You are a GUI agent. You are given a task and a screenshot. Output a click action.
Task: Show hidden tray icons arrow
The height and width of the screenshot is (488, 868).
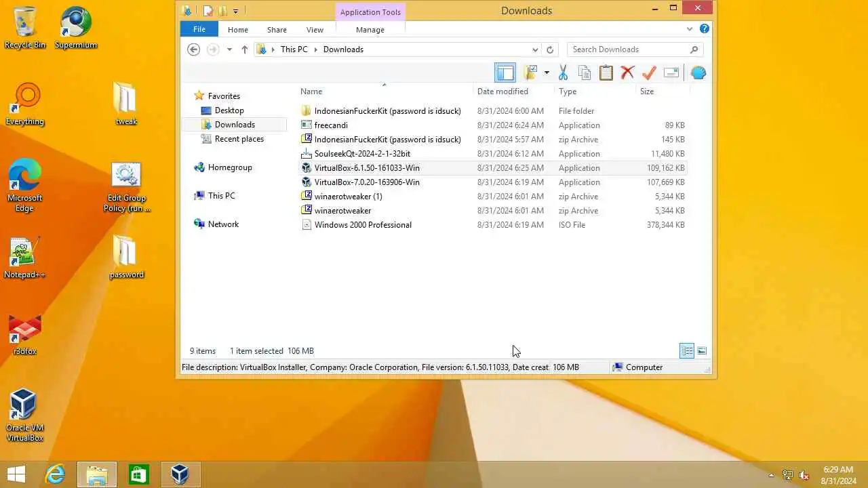pos(771,475)
